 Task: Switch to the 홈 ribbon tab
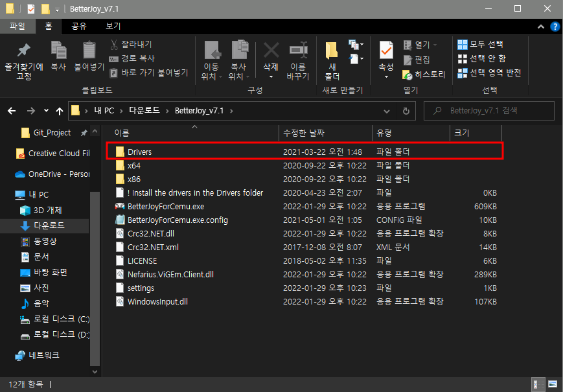tap(49, 26)
